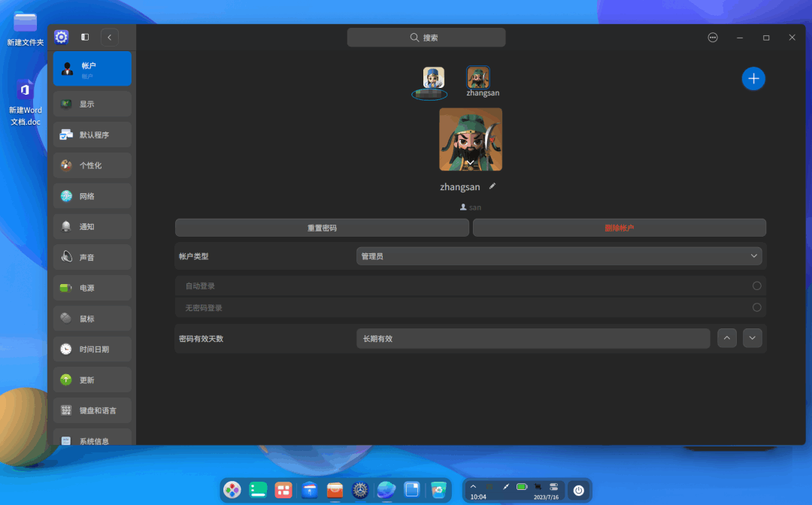Click the green dock icon next to the launcher
812x505 pixels.
pos(258,489)
